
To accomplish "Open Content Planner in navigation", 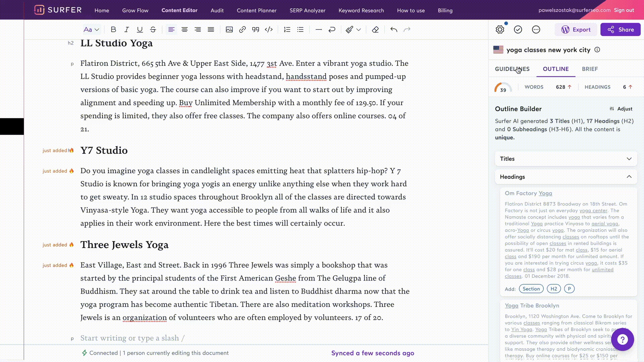I will coord(257,10).
